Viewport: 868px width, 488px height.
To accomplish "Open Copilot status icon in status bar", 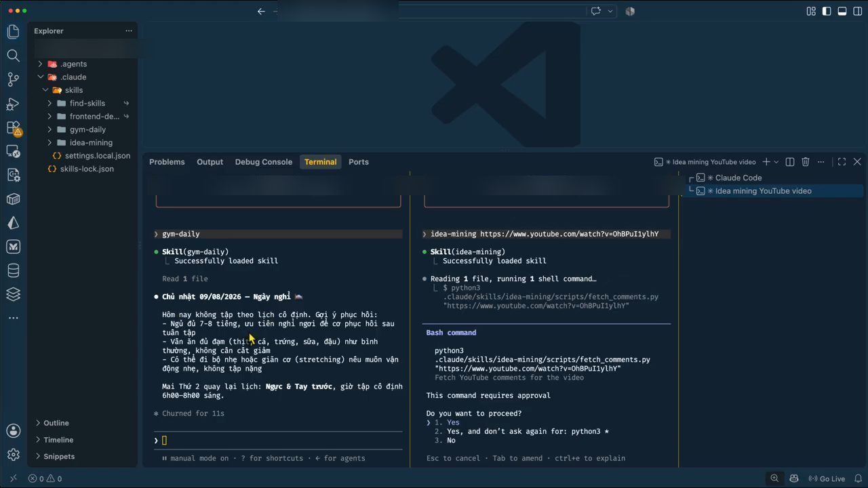I will coord(793,479).
